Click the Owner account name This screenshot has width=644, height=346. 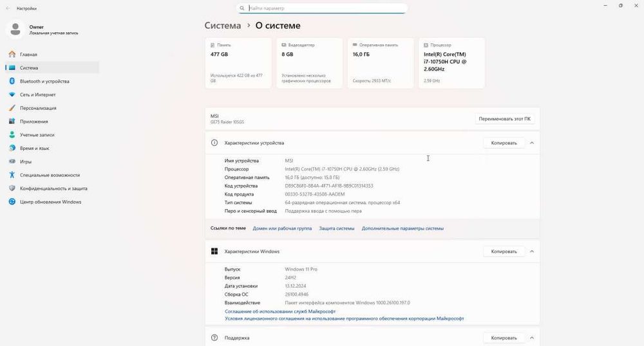(x=37, y=27)
